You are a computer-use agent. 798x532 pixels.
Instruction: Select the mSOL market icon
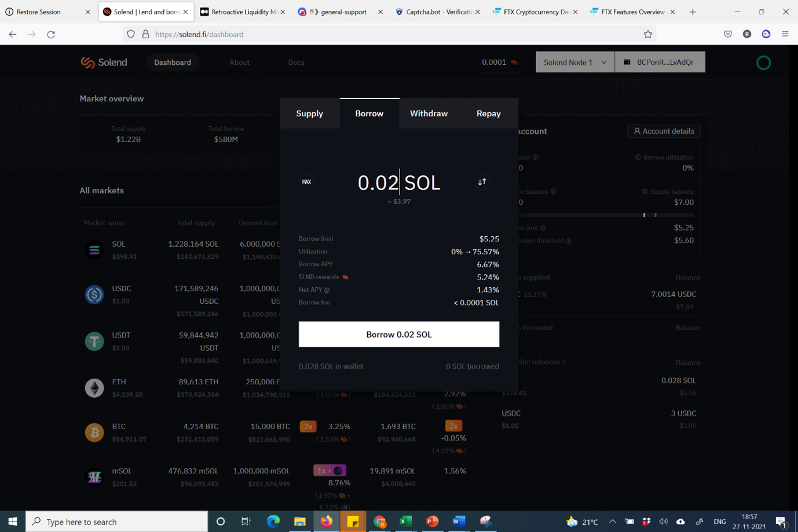point(94,477)
